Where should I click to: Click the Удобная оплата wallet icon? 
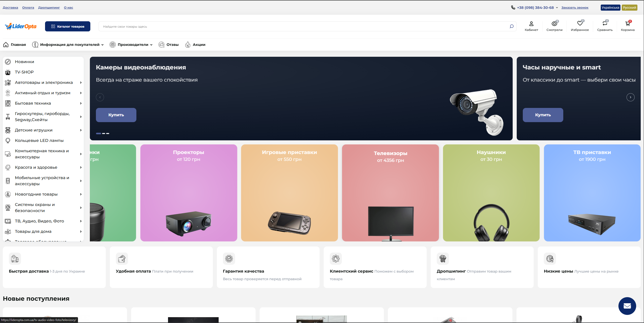(x=122, y=259)
